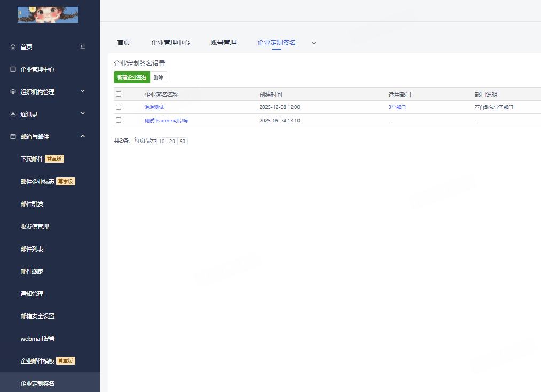Click the 适用部门 column header

tap(399, 95)
